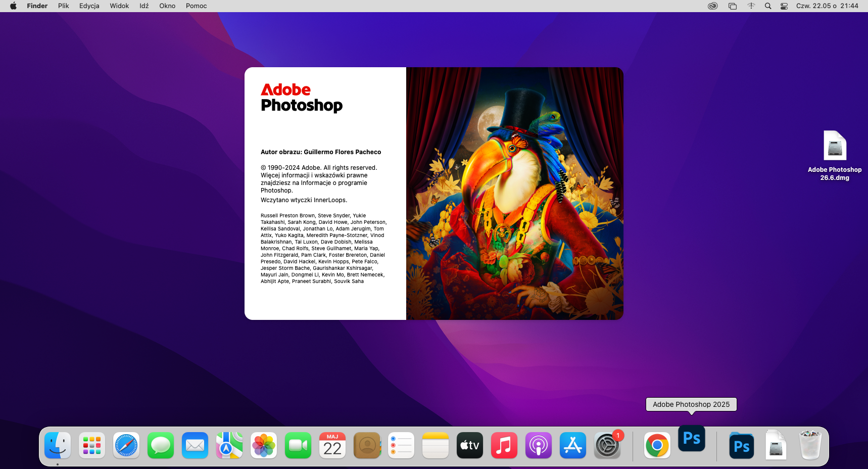Open the Plik menu
Screen dimensions: 868x469
pyautogui.click(x=64, y=6)
